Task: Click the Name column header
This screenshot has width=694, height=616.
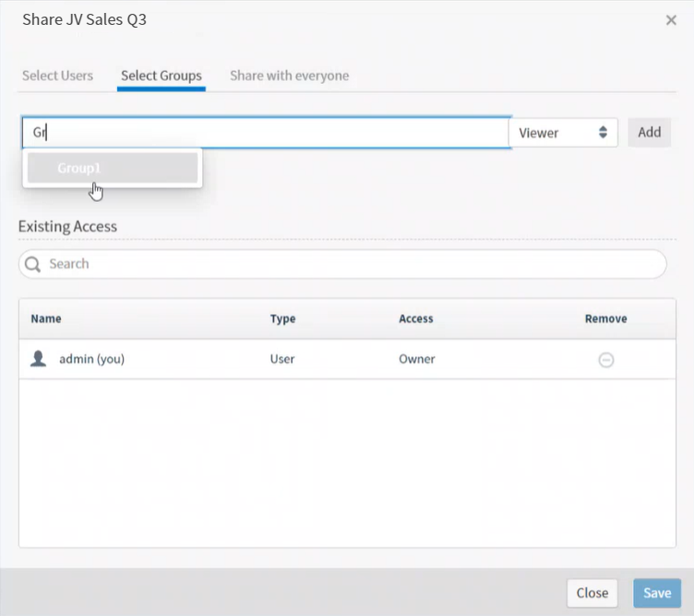Action: coord(46,318)
